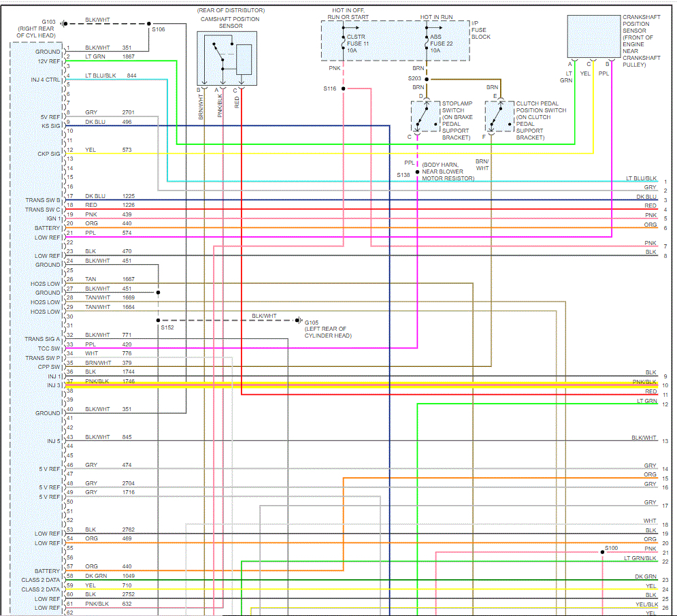Click the 'CPP SW' pin label
Viewport: 677px width, 616px height.
(x=49, y=367)
